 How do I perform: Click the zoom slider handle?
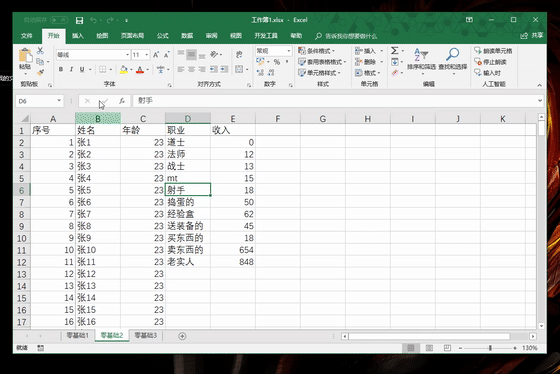(x=490, y=348)
